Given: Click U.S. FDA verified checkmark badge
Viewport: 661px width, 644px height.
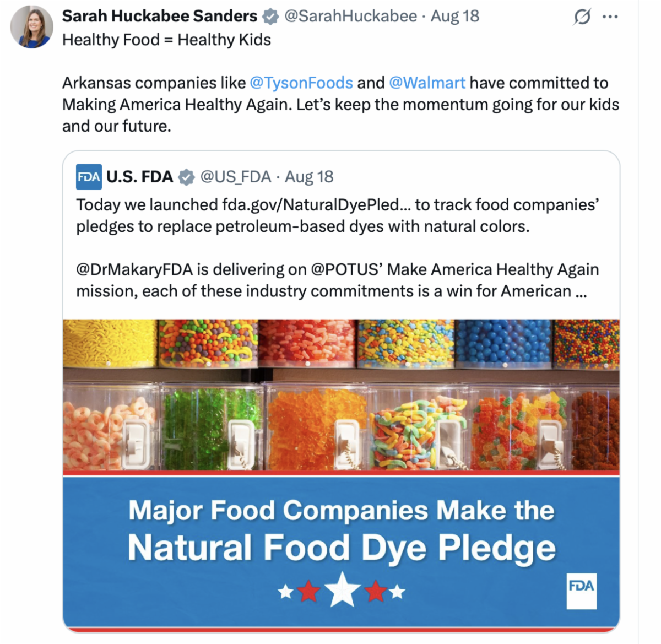Looking at the screenshot, I should (187, 177).
